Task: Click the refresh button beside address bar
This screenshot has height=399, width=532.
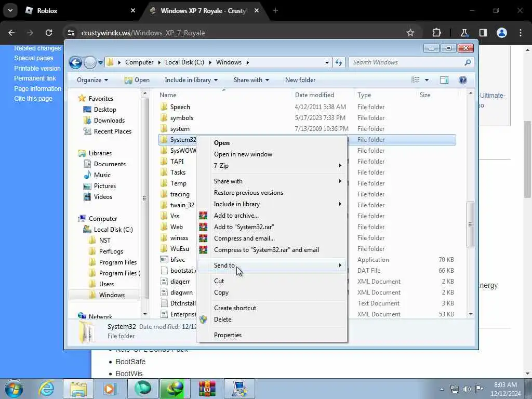Action: pyautogui.click(x=339, y=62)
